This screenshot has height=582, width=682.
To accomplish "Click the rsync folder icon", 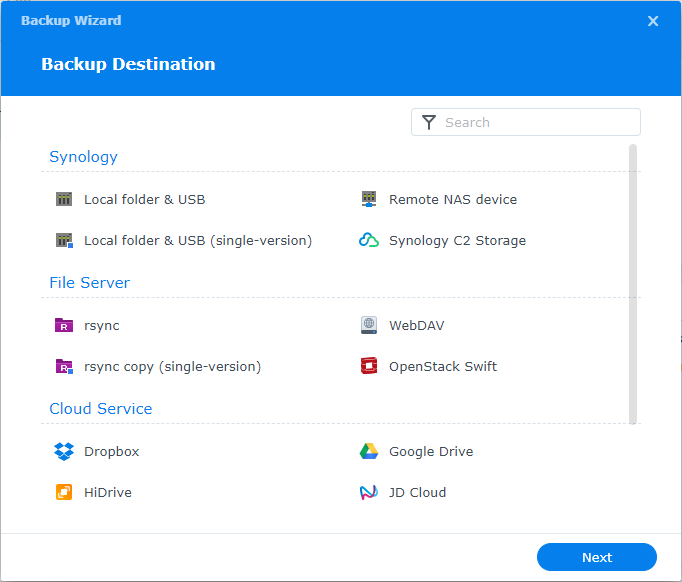I will click(x=64, y=325).
